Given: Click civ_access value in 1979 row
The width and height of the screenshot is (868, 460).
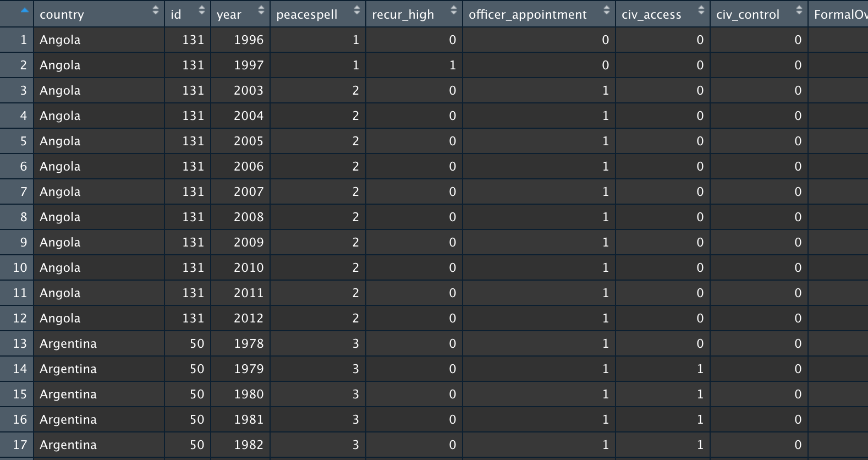Looking at the screenshot, I should click(700, 369).
